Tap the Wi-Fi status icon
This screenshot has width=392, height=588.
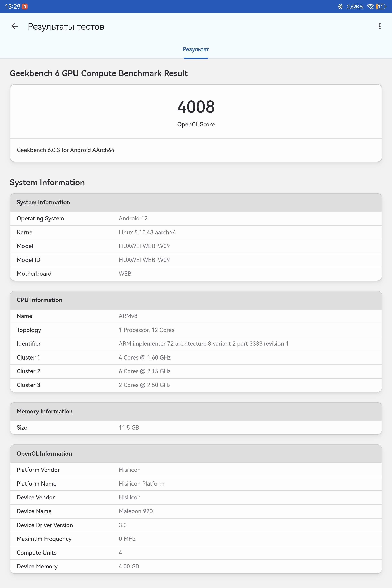[x=370, y=7]
